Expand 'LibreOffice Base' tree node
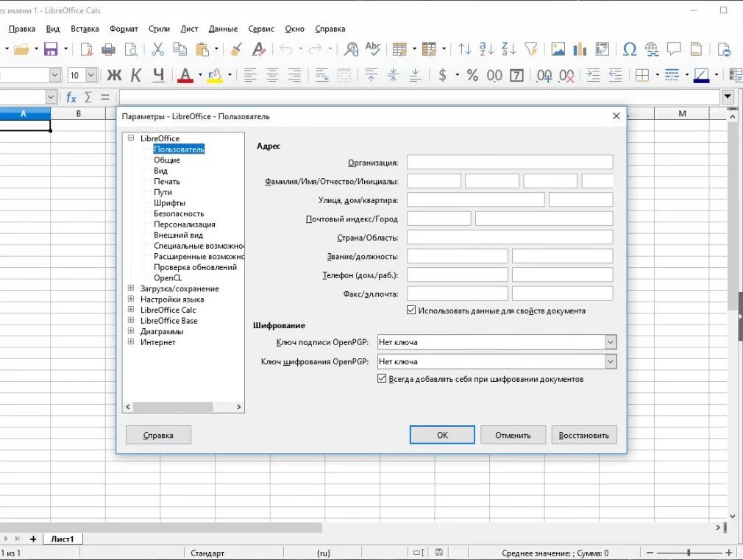 pyautogui.click(x=131, y=320)
